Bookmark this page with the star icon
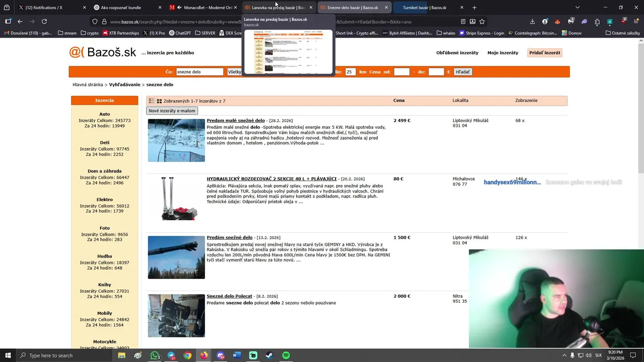 [x=482, y=22]
